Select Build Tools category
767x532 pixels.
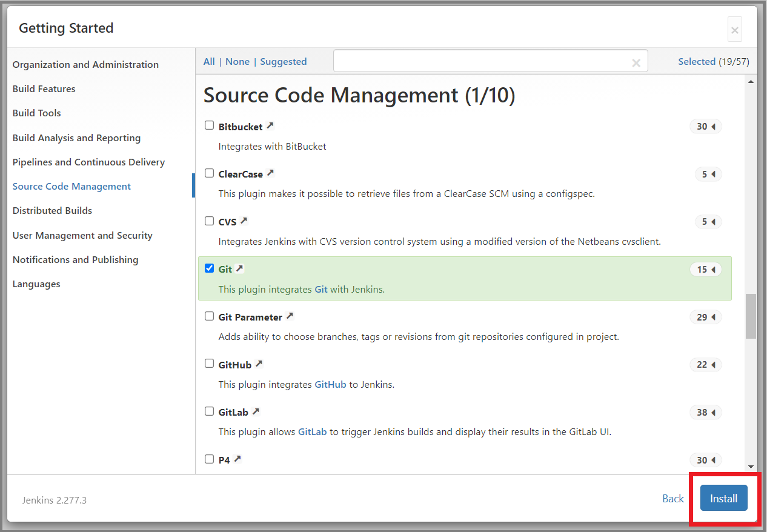[x=37, y=113]
